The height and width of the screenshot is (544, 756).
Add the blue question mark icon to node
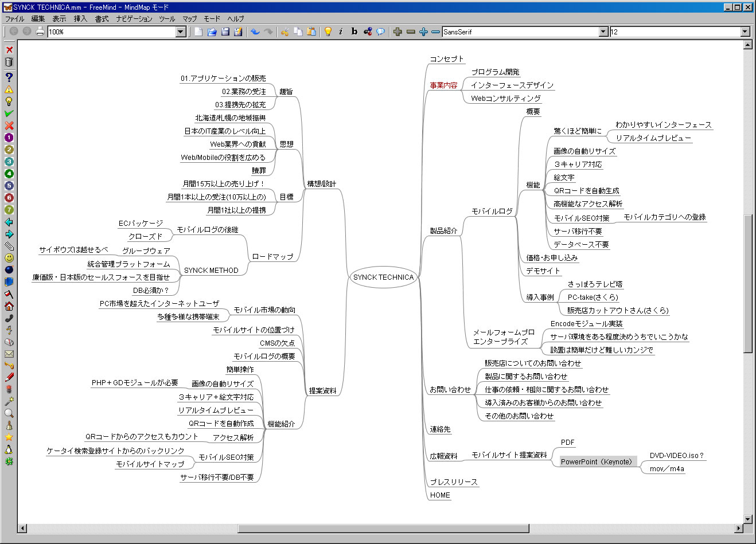coord(9,77)
